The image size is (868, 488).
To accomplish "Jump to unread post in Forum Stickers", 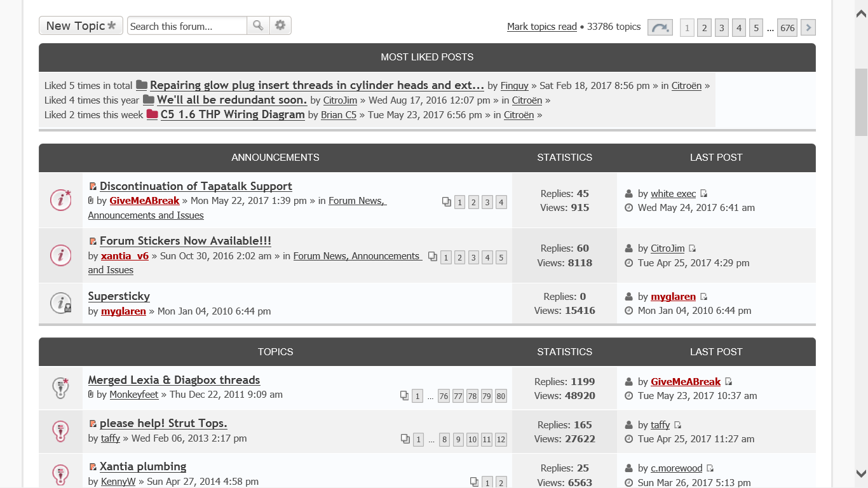I will pyautogui.click(x=93, y=241).
